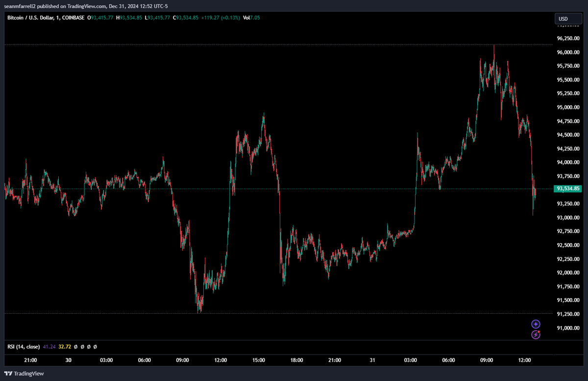Image resolution: width=588 pixels, height=381 pixels.
Task: Open the USD currency selector
Action: [567, 19]
